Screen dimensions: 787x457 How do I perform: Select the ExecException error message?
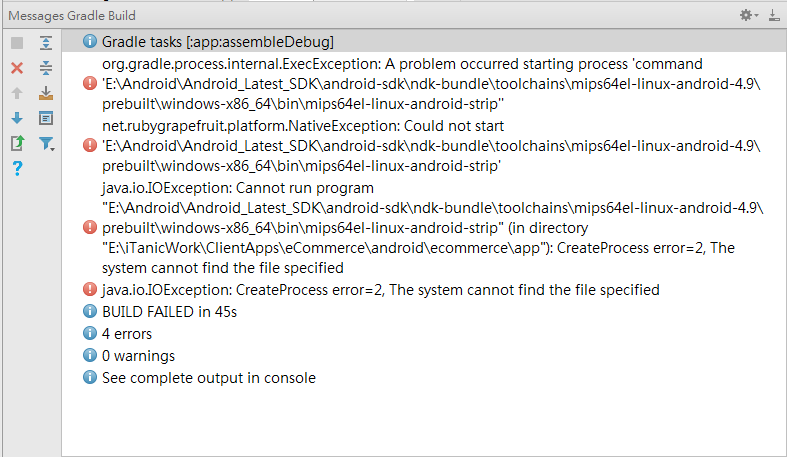click(x=430, y=83)
